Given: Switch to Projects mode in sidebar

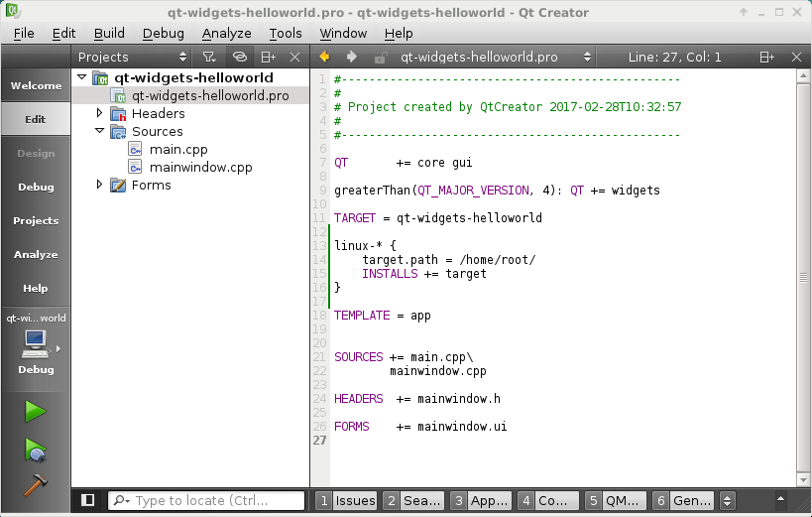Looking at the screenshot, I should coord(36,220).
